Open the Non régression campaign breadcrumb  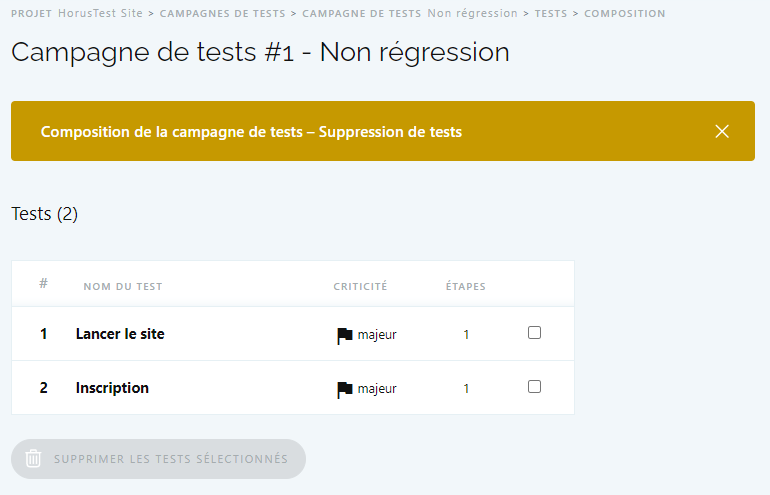point(472,14)
